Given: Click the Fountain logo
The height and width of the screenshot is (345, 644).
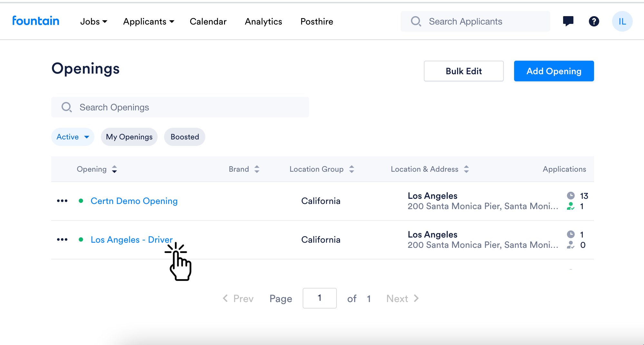Looking at the screenshot, I should [x=36, y=21].
